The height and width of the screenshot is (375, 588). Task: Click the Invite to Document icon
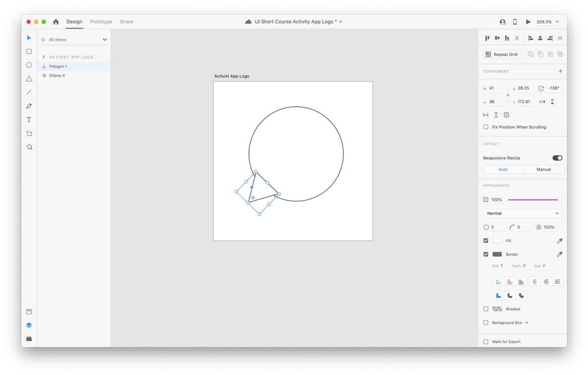coord(502,22)
